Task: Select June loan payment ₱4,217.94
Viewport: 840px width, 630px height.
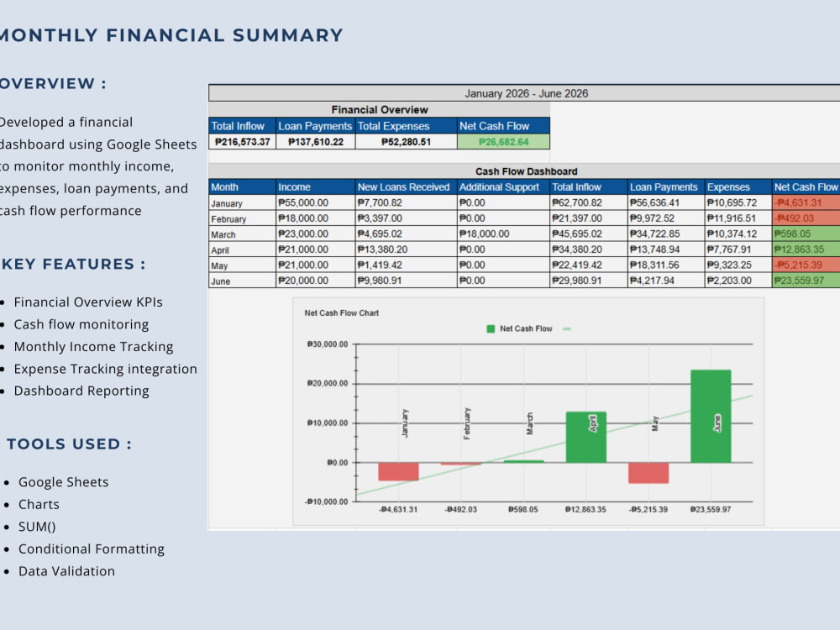Action: point(652,281)
